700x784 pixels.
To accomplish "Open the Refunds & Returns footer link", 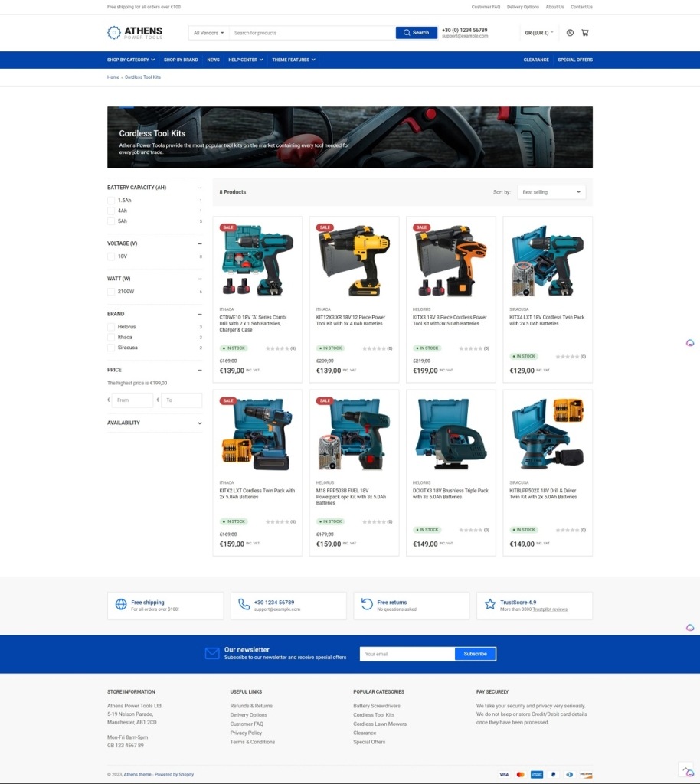I will 251,706.
